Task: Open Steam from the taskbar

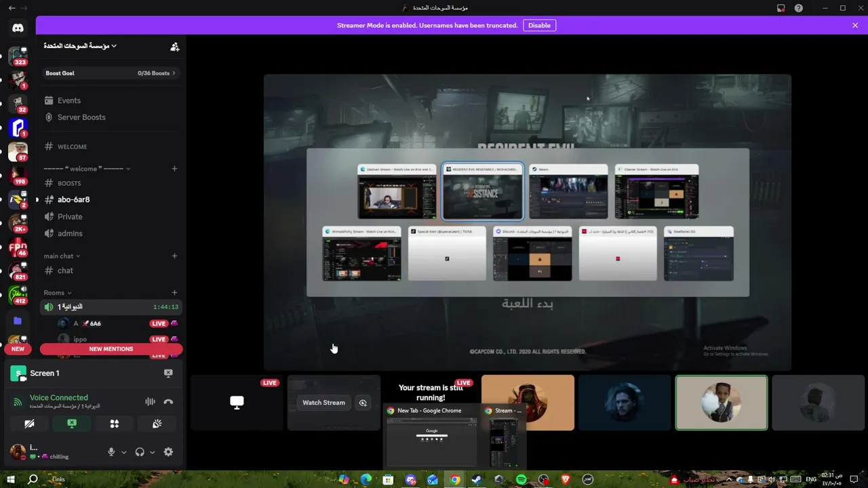Action: pyautogui.click(x=477, y=479)
